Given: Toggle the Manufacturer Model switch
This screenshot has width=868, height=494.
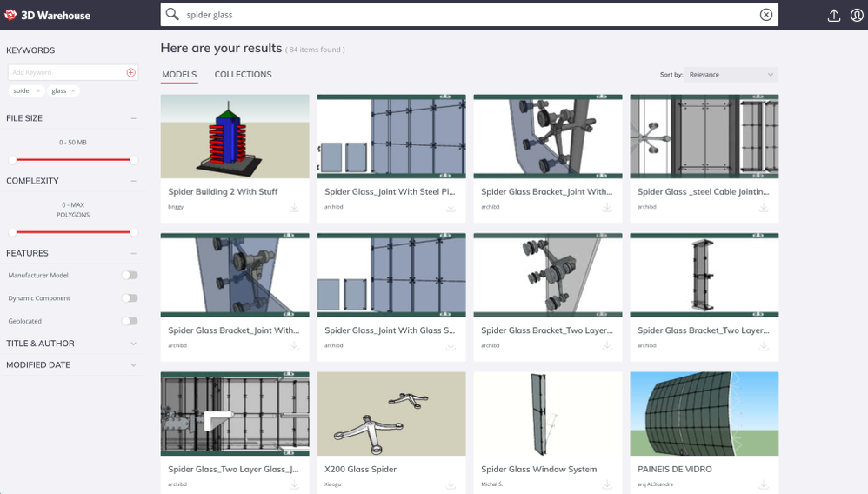Looking at the screenshot, I should pyautogui.click(x=130, y=275).
